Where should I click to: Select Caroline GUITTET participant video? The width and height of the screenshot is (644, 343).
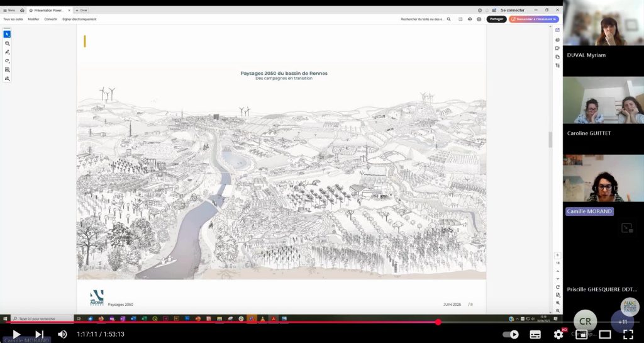[x=603, y=100]
